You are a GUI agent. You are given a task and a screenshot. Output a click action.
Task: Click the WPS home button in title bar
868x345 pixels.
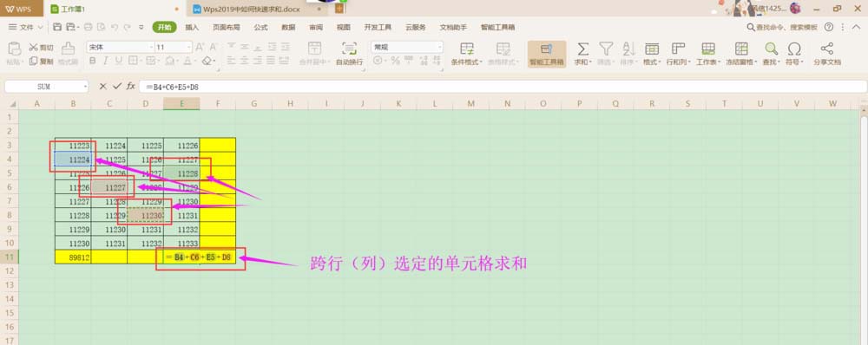[x=21, y=9]
